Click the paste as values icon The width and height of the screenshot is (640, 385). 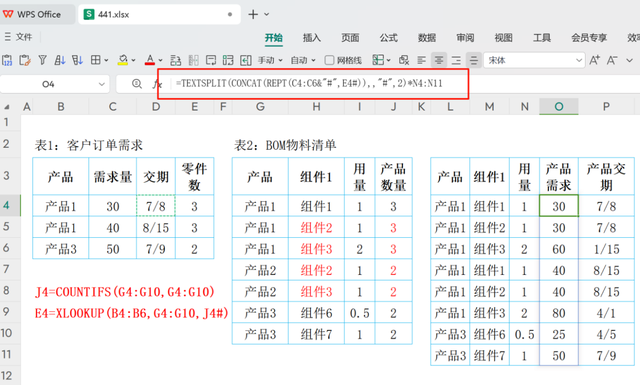(7, 60)
